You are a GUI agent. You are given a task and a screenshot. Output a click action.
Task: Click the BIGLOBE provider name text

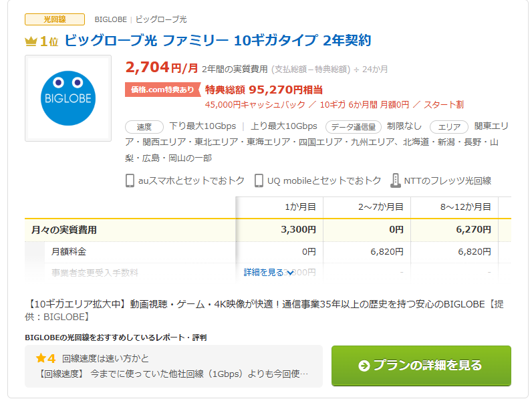pyautogui.click(x=110, y=19)
